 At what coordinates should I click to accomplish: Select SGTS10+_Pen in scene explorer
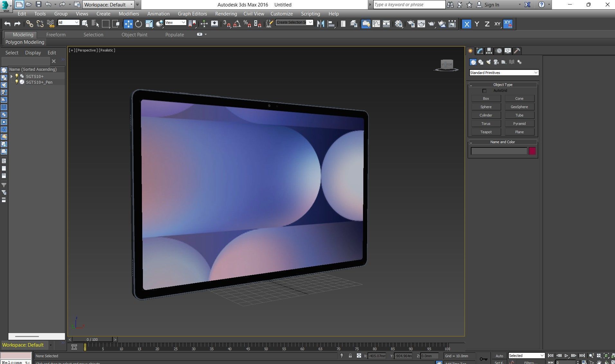pos(39,82)
